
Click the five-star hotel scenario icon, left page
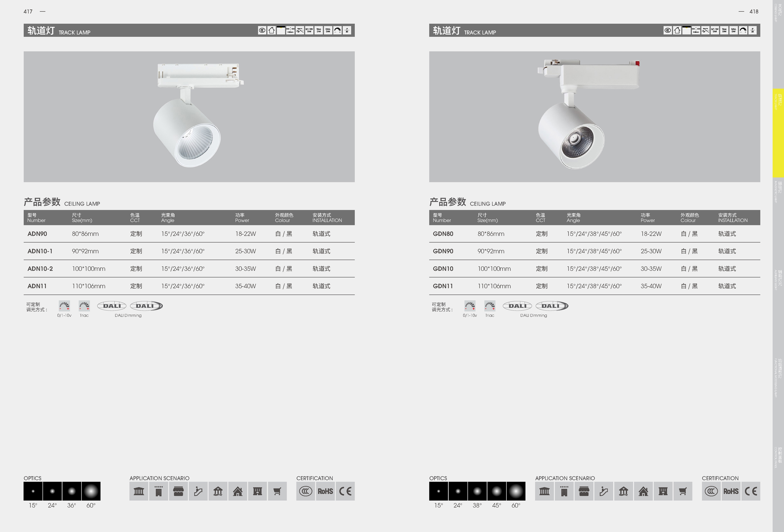coord(159,491)
